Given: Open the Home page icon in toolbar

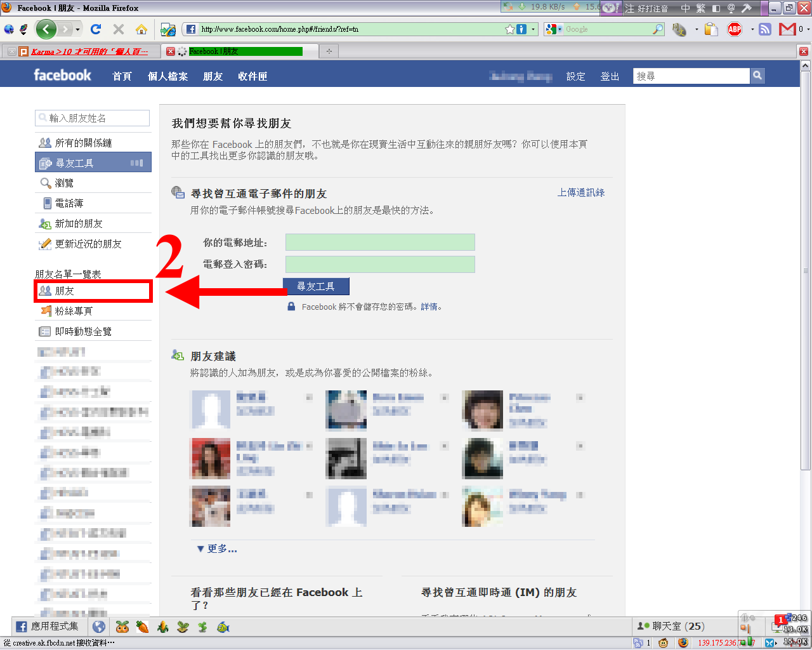Looking at the screenshot, I should (x=141, y=29).
